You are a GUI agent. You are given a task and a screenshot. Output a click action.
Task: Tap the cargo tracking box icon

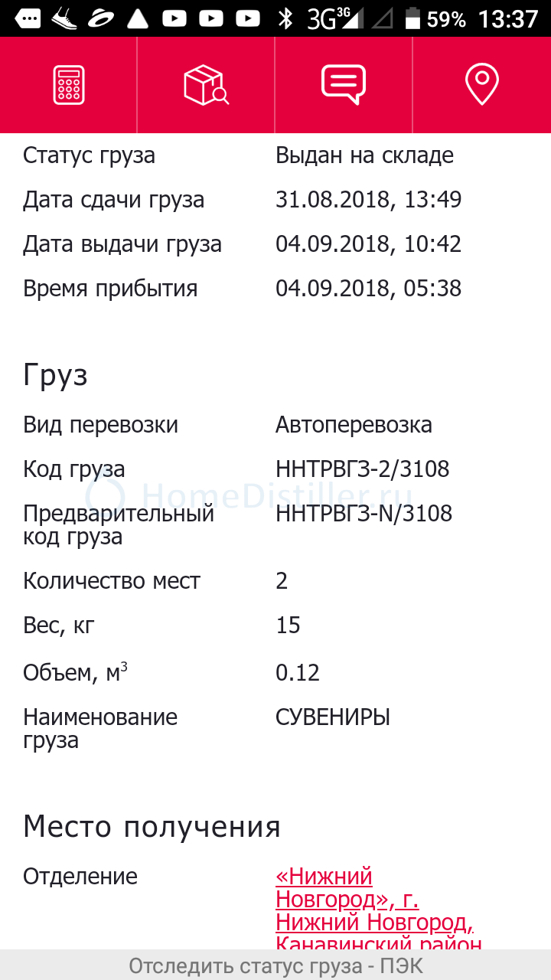click(206, 85)
